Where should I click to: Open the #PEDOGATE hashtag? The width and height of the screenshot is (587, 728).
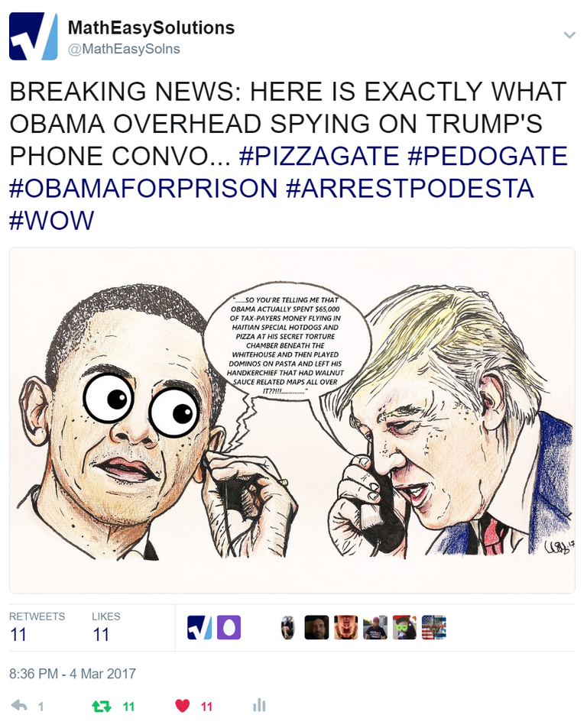coord(488,156)
